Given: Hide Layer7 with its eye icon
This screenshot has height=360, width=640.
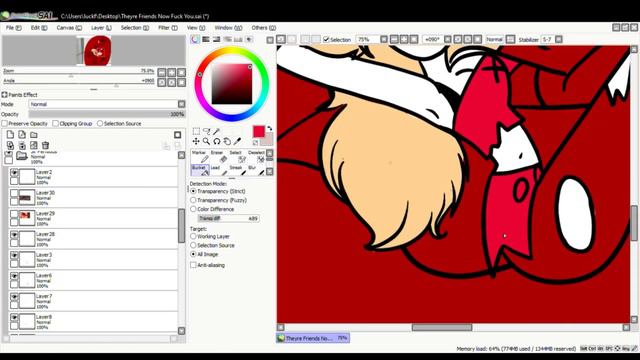Looking at the screenshot, I should (x=14, y=297).
